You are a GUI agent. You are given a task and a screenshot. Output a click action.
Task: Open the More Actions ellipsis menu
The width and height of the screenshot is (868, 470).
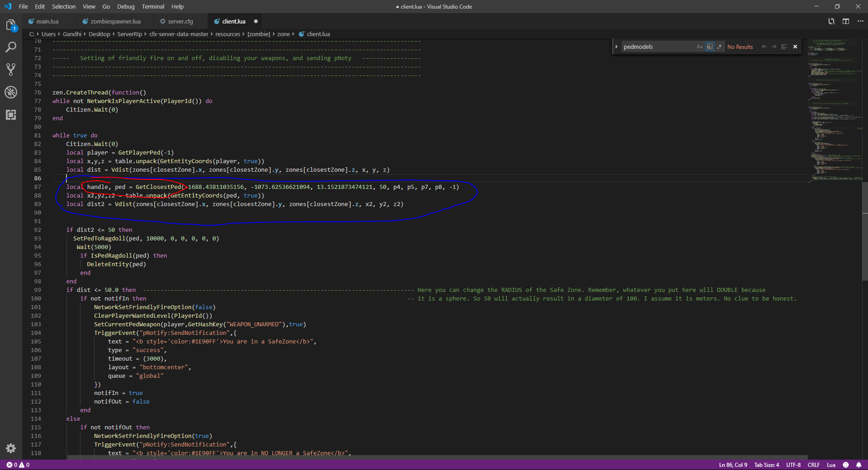(x=860, y=21)
